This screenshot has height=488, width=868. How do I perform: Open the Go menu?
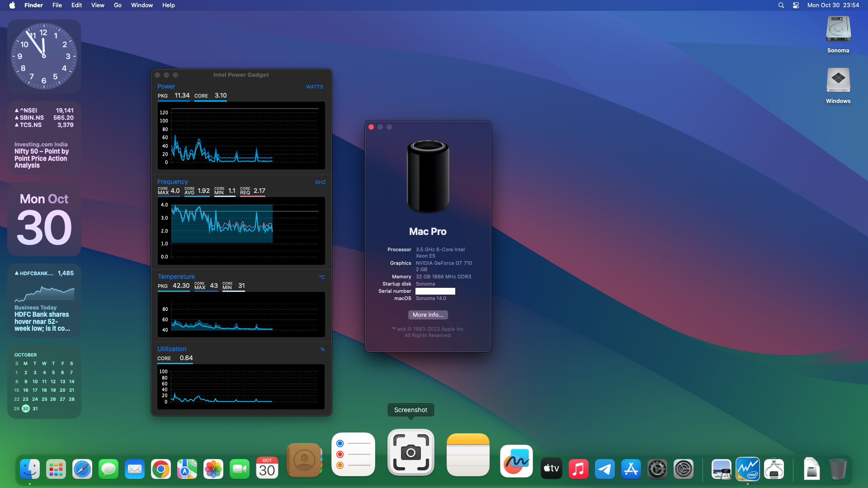(118, 5)
